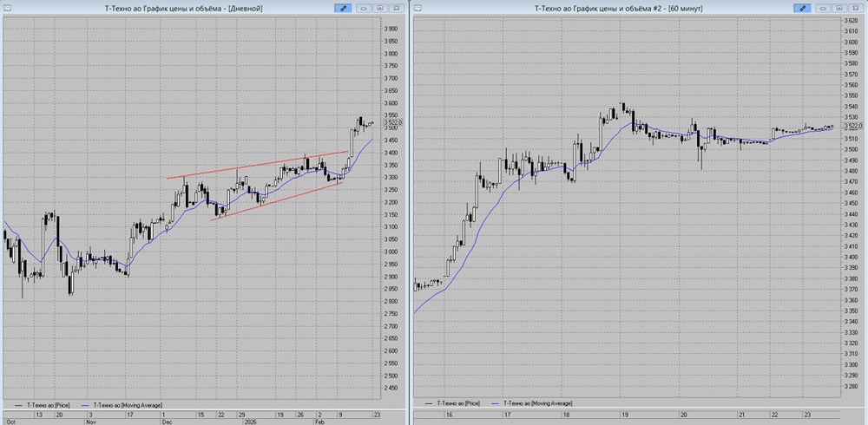Click date '19' on the 60-minute chart time axis
The height and width of the screenshot is (425, 868).
(x=624, y=415)
